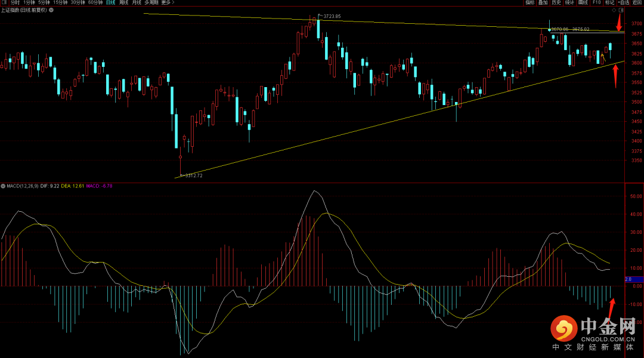The image size is (644, 358).
Task: Open the 指标 indicators button
Action: pyautogui.click(x=530, y=3)
